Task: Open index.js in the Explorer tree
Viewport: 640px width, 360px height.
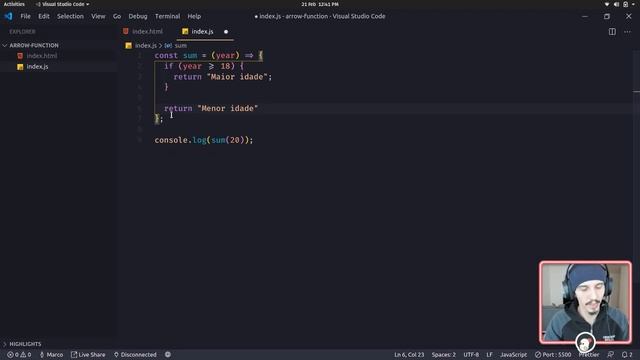Action: [x=37, y=67]
